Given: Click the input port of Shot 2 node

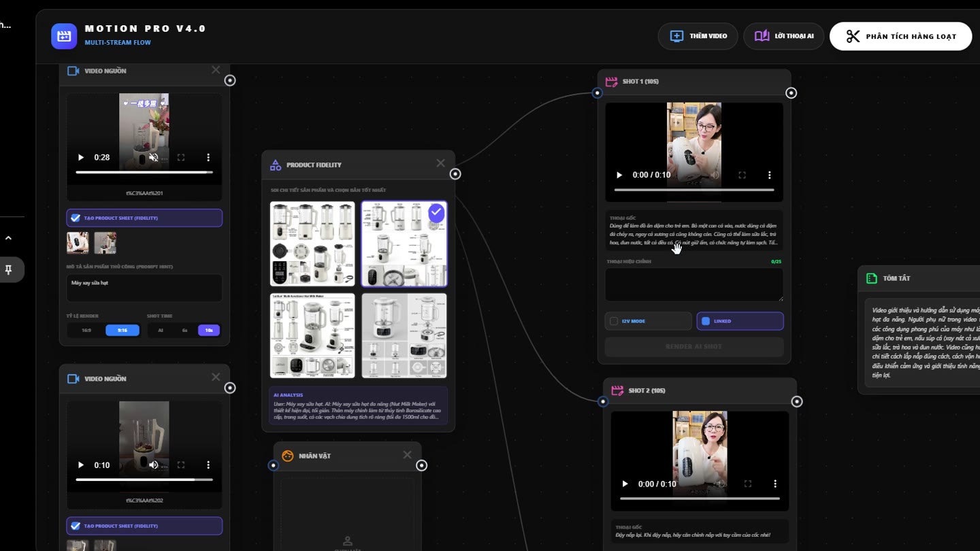Looking at the screenshot, I should click(602, 402).
